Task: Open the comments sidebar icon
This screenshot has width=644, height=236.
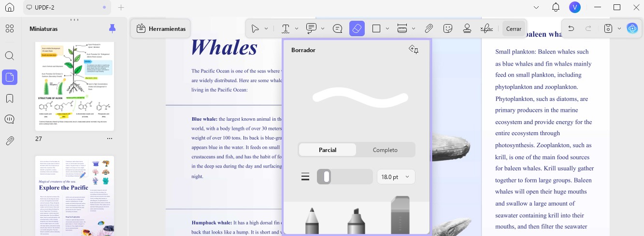Action: (x=10, y=119)
